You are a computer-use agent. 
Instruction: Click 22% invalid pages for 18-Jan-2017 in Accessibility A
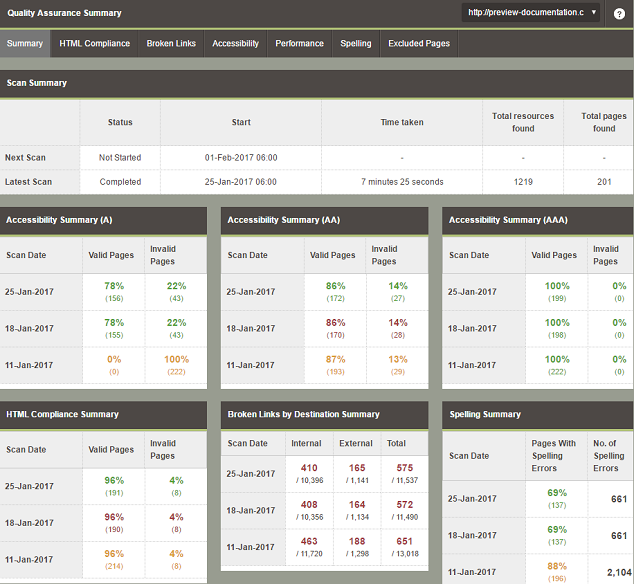click(x=176, y=329)
